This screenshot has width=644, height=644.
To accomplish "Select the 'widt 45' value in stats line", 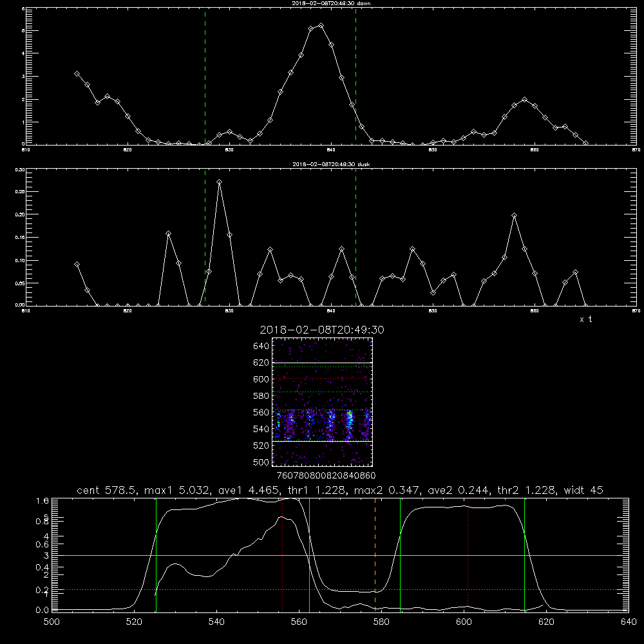I will pyautogui.click(x=583, y=490).
